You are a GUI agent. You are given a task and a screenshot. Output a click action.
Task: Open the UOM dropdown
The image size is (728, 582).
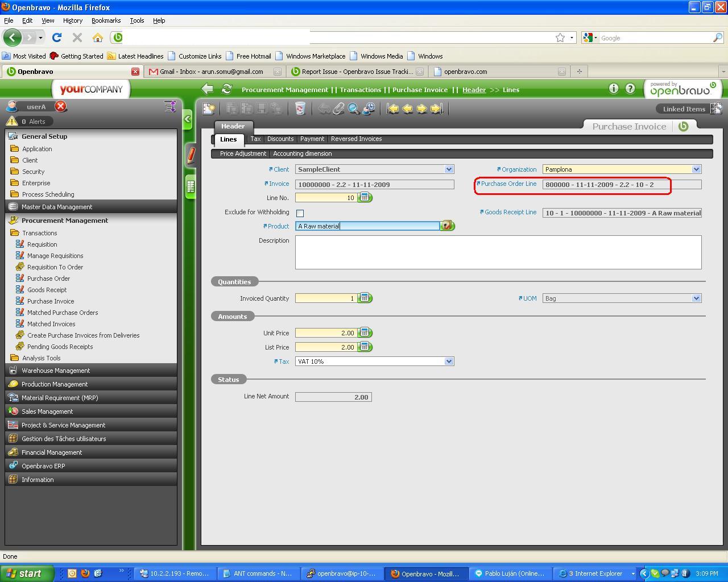[x=696, y=298]
